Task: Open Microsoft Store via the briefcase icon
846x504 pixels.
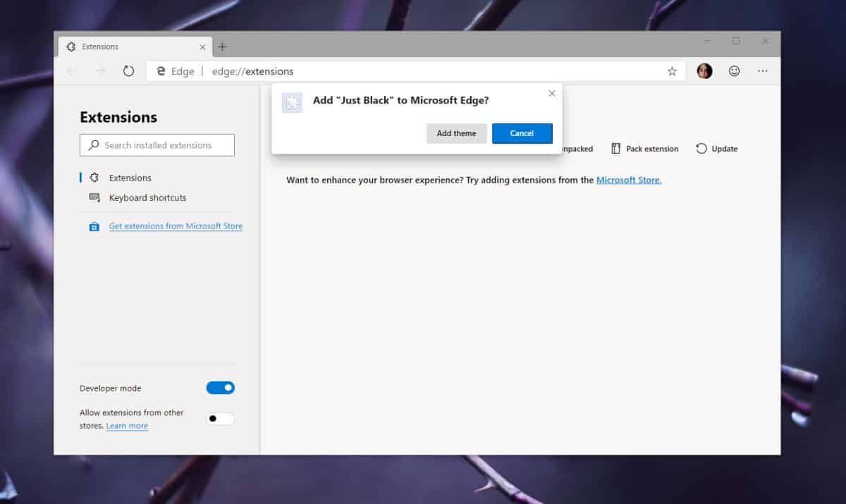Action: [x=94, y=226]
